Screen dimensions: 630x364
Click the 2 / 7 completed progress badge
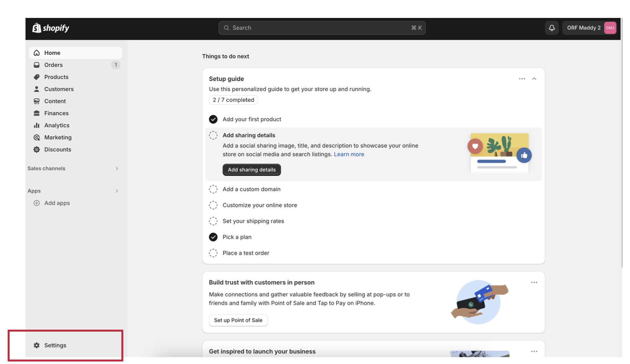[x=233, y=100]
